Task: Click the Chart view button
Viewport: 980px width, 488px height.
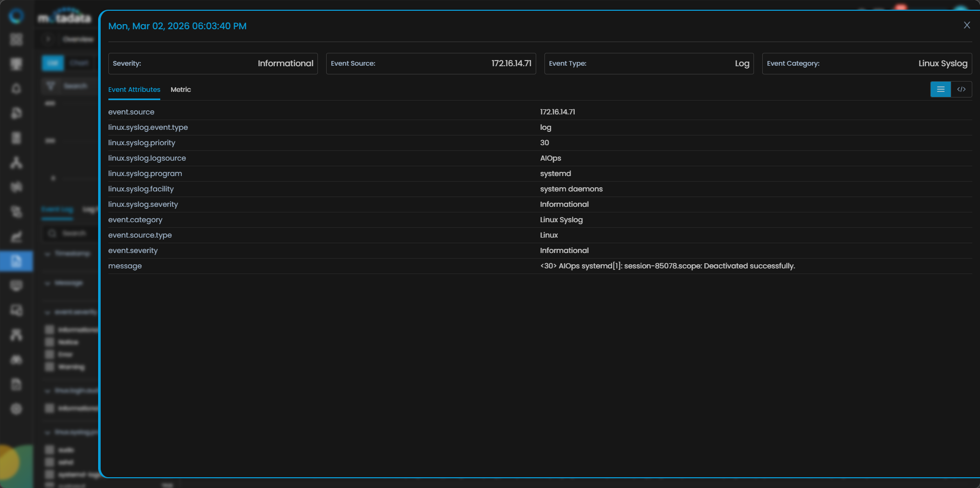Action: (x=79, y=63)
